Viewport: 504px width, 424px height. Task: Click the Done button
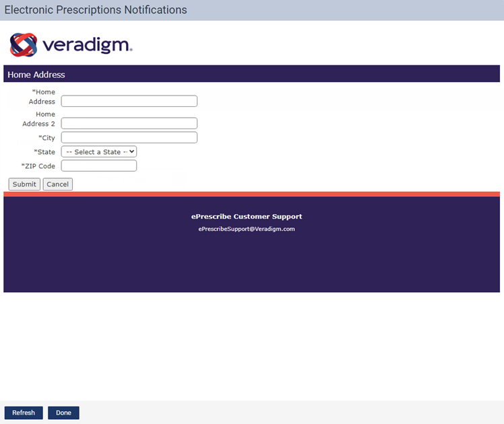coord(63,413)
